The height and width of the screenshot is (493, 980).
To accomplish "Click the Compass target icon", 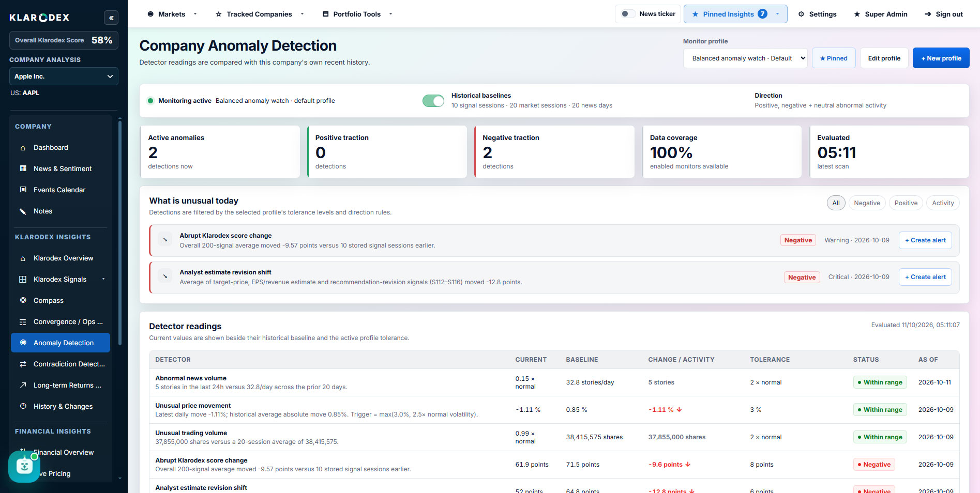I will coord(23,300).
